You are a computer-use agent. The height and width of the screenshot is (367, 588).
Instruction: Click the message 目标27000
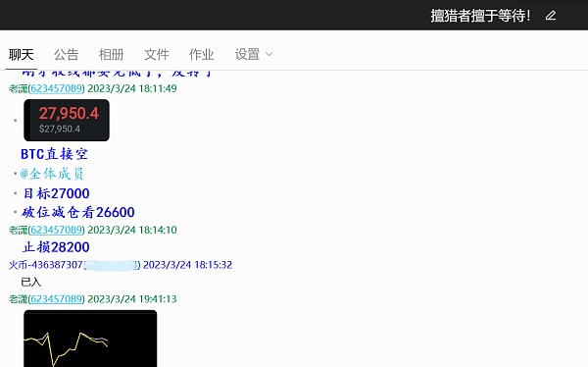pos(56,193)
